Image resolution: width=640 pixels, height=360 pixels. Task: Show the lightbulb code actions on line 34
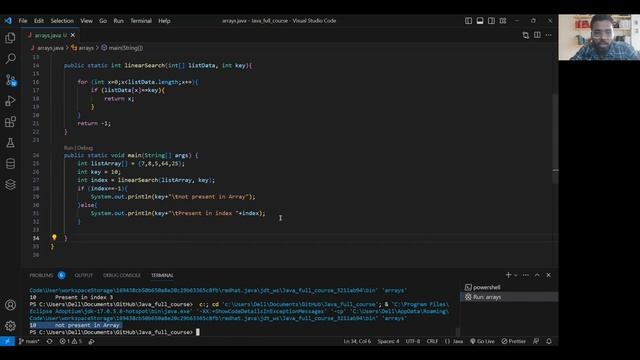pos(54,237)
